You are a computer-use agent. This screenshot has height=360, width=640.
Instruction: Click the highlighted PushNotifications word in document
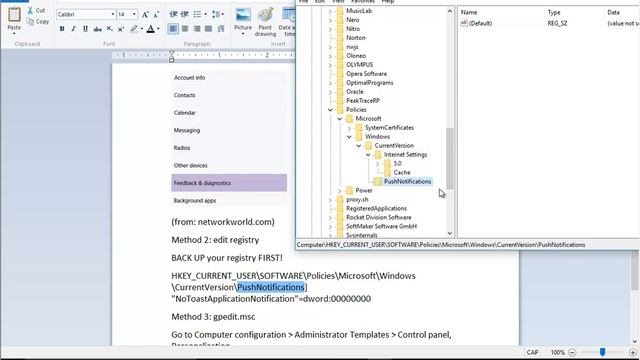[x=271, y=287]
